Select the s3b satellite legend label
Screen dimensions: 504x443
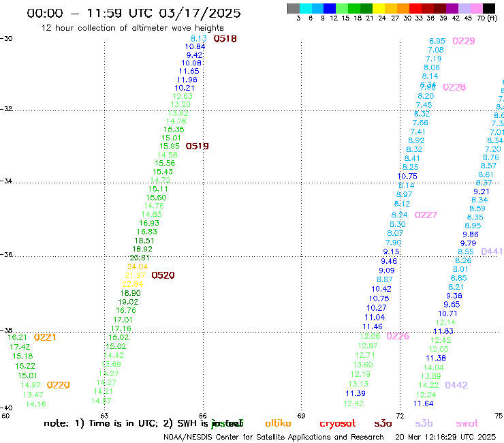[424, 423]
